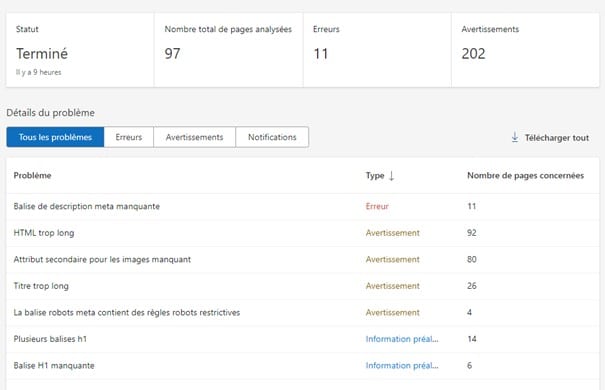This screenshot has width=605, height=390.
Task: Click the Avertissement label for HTML trop long
Action: (x=392, y=233)
